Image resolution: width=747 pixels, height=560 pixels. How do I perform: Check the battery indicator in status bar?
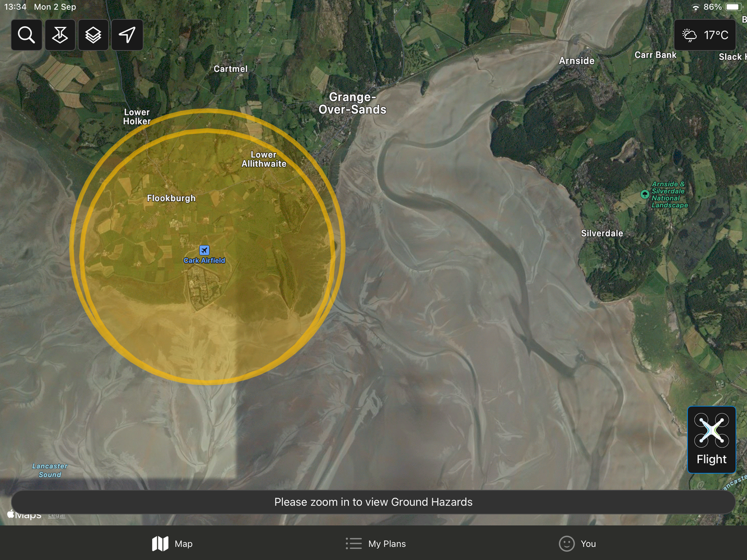tap(732, 7)
